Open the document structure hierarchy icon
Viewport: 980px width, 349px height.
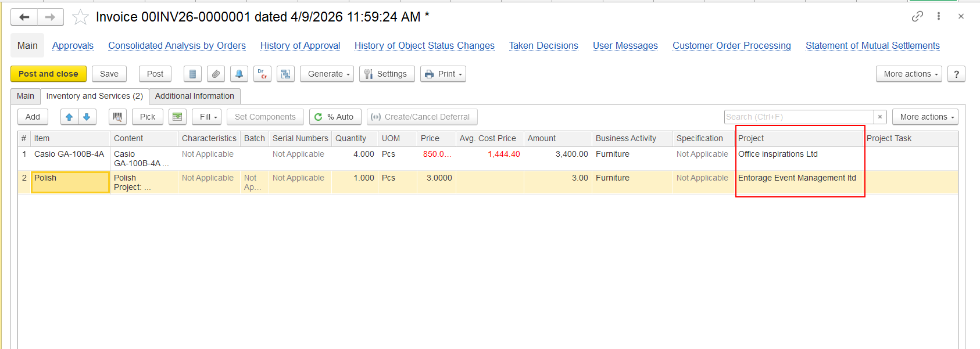(x=285, y=74)
